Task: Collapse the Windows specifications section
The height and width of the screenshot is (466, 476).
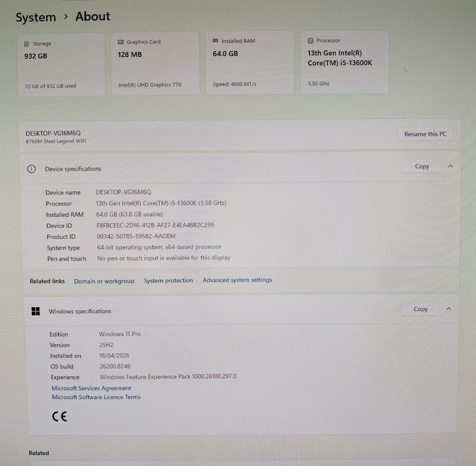Action: tap(448, 309)
